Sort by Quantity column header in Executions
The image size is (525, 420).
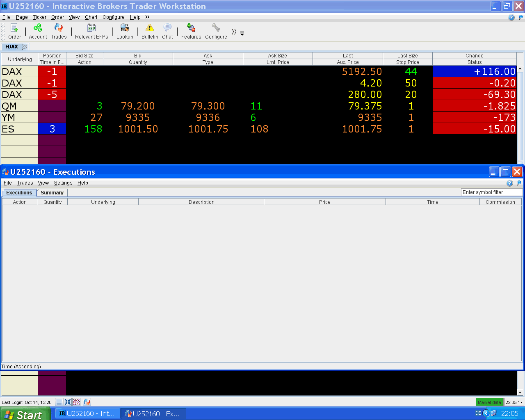pos(52,202)
